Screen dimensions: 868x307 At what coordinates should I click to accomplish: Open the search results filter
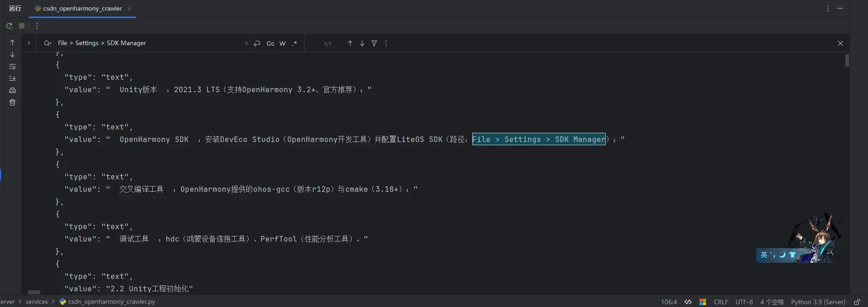pos(374,43)
